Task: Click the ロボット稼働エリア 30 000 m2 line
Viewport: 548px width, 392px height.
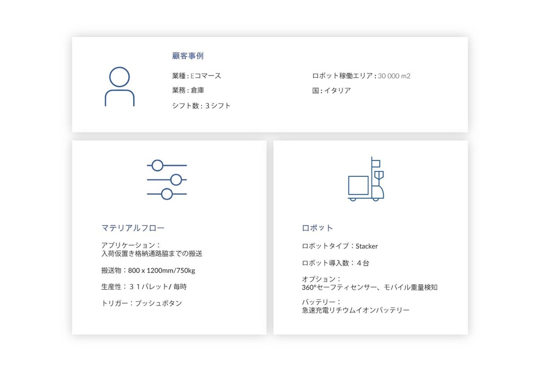Action: coord(361,76)
